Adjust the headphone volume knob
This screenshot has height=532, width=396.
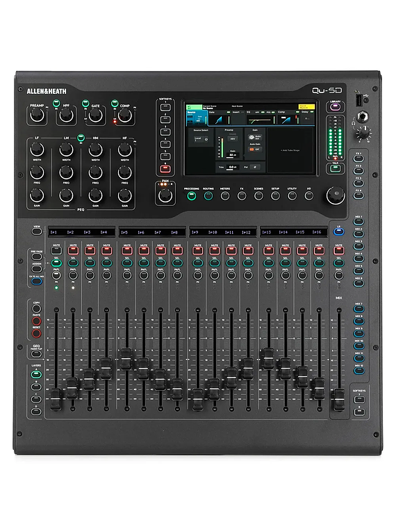tap(364, 133)
